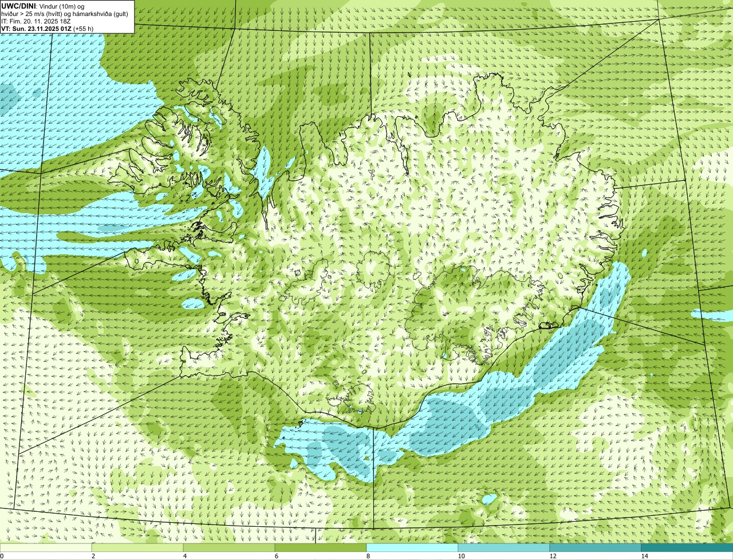Select the 10–12 m/s cyan legend swatch
The height and width of the screenshot is (560, 733).
tap(504, 547)
